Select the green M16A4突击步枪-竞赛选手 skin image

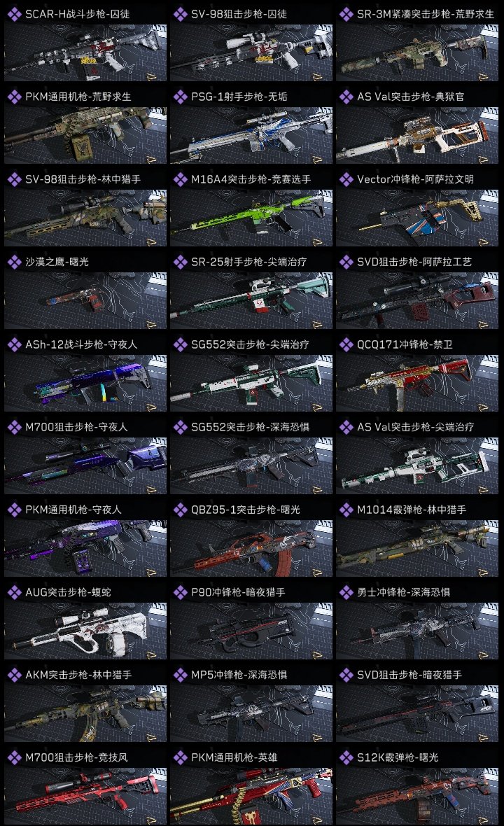[x=251, y=218]
